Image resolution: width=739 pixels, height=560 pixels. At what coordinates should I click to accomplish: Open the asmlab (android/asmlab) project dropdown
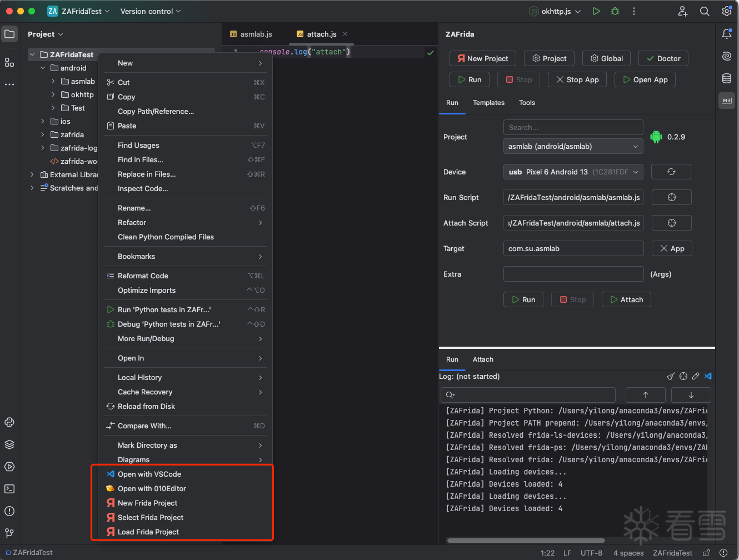[573, 146]
